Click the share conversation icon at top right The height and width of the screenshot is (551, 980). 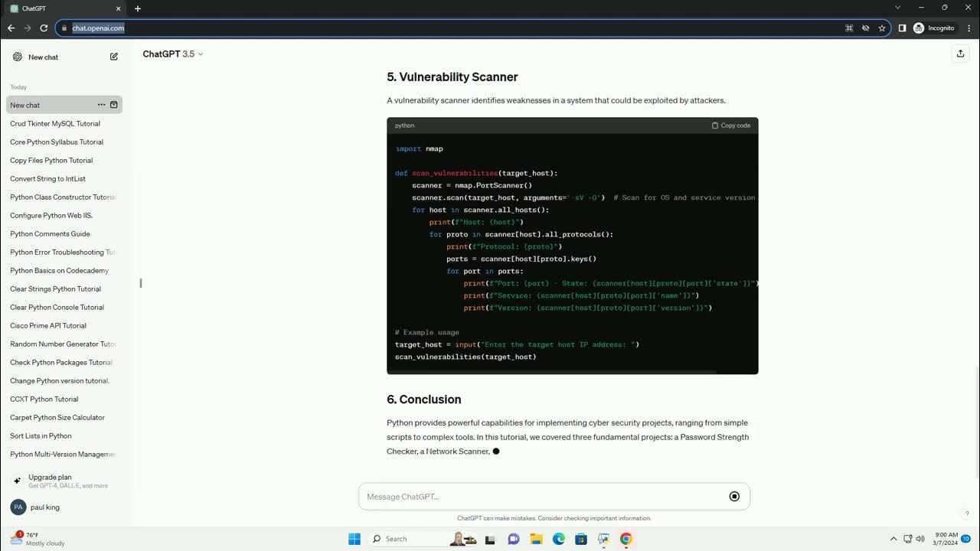960,54
